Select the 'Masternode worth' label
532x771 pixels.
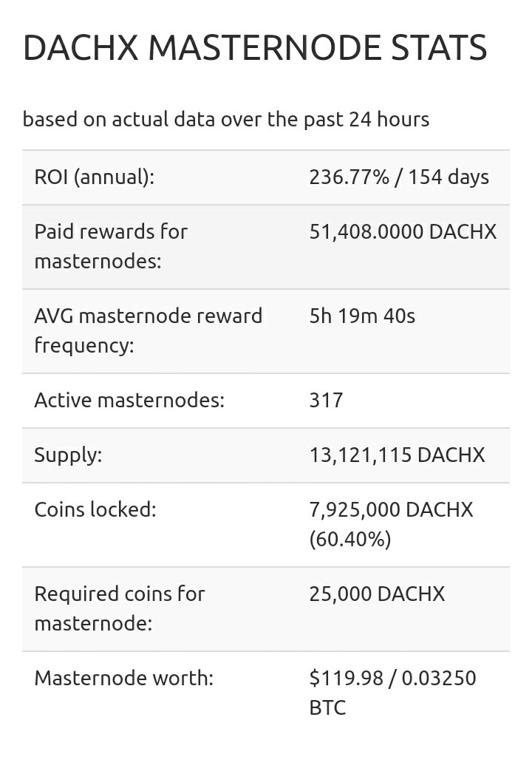pyautogui.click(x=123, y=678)
